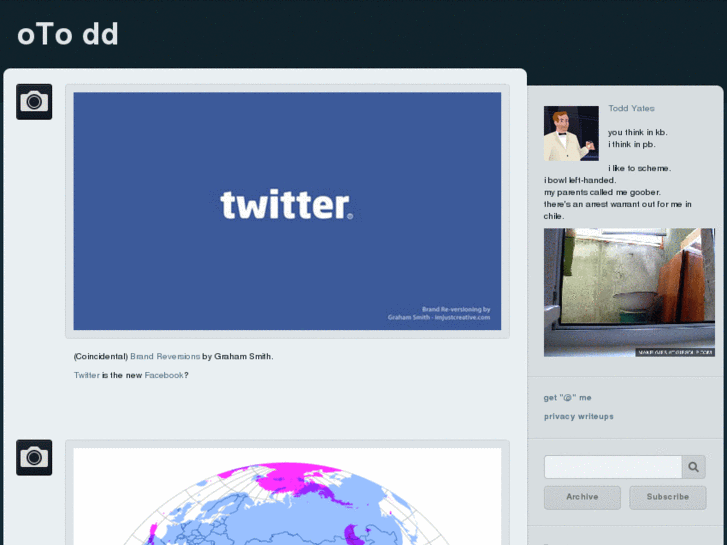The image size is (727, 545).
Task: Click the text 'i like to scheme.'
Action: (639, 168)
